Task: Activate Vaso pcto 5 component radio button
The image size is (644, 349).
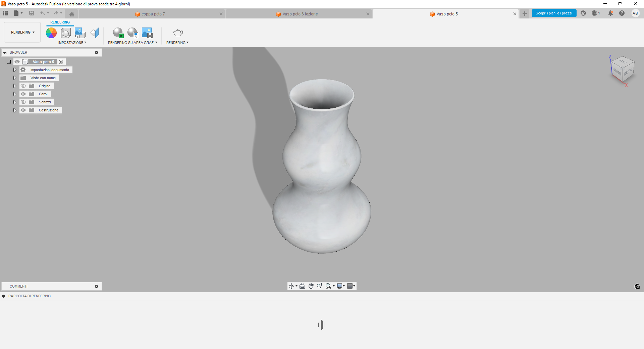Action: (x=61, y=62)
